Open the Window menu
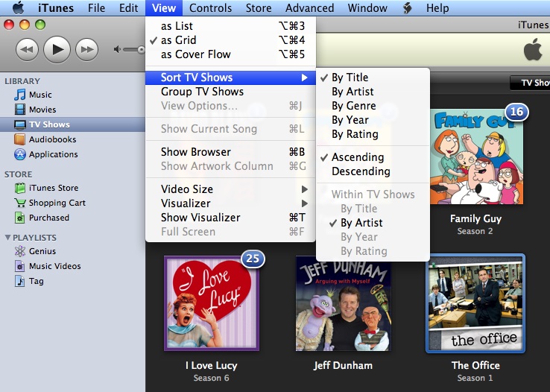Screen dimensions: 550x392 click(x=367, y=7)
